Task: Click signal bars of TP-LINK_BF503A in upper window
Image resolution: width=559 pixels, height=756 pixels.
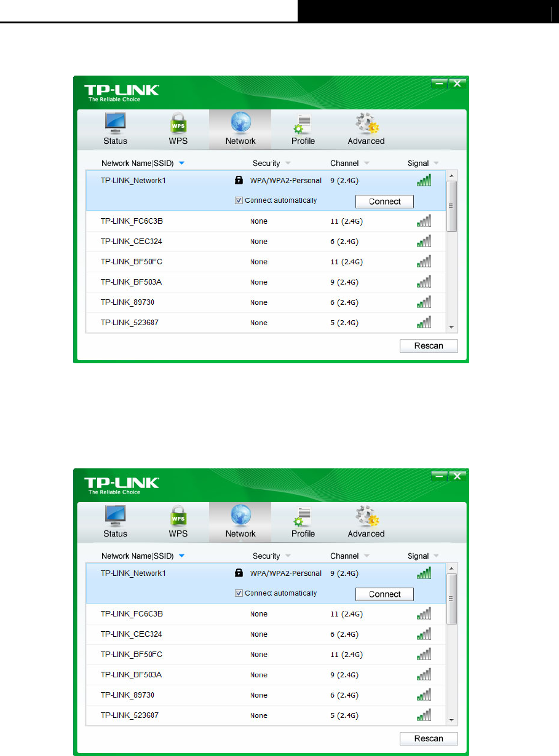Action: coord(424,282)
